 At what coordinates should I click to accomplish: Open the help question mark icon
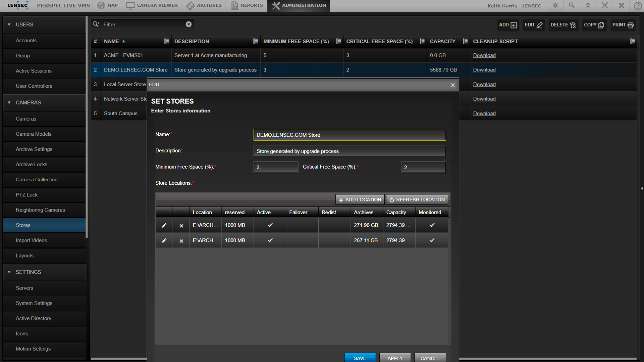click(638, 5)
